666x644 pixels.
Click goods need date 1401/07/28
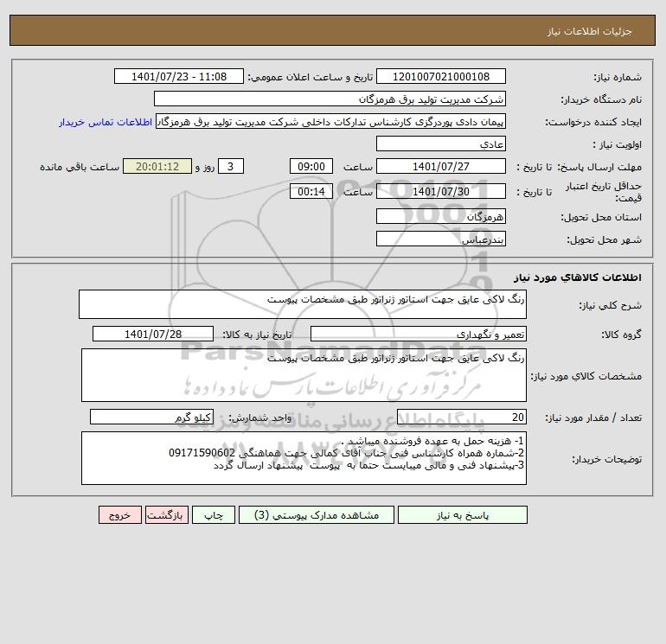click(153, 334)
